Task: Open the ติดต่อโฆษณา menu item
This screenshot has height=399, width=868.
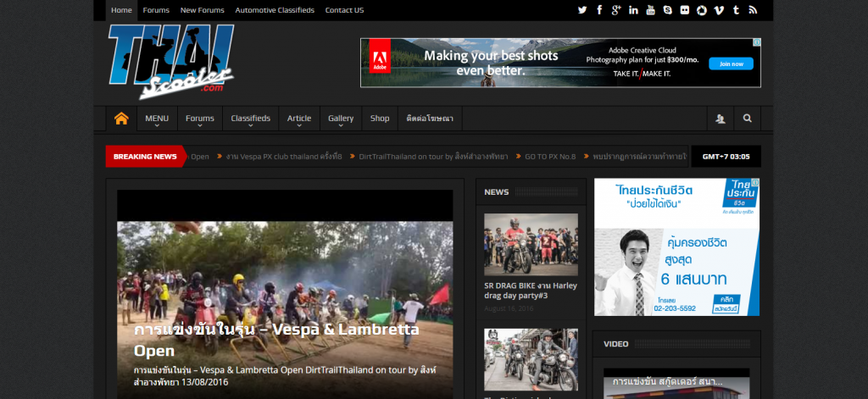Action: click(430, 119)
